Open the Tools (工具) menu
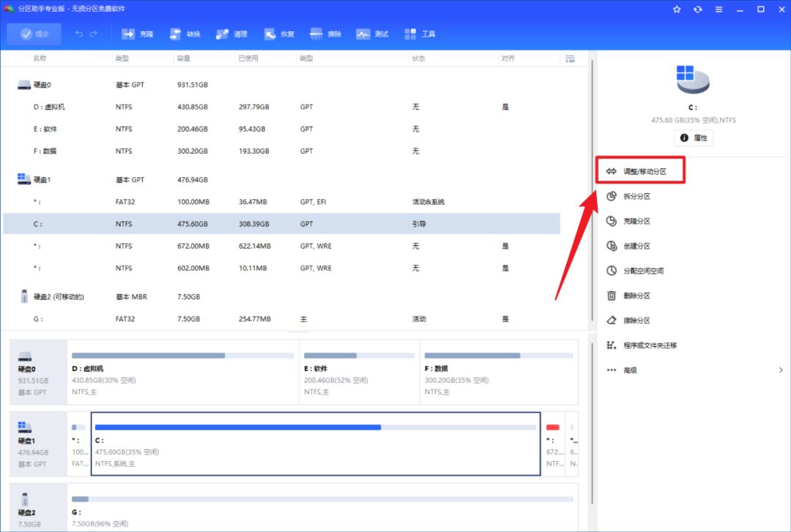The image size is (791, 532). pyautogui.click(x=420, y=34)
